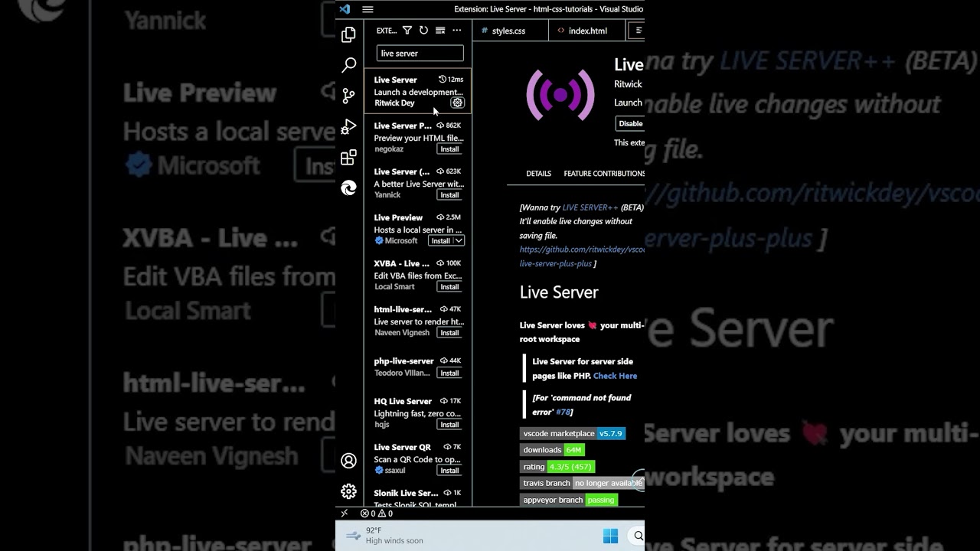
Task: Open Manage gear in activity bar
Action: 348,491
